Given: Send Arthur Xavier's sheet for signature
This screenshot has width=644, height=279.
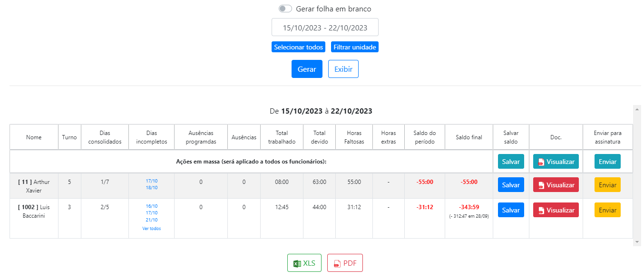Looking at the screenshot, I should click(607, 185).
